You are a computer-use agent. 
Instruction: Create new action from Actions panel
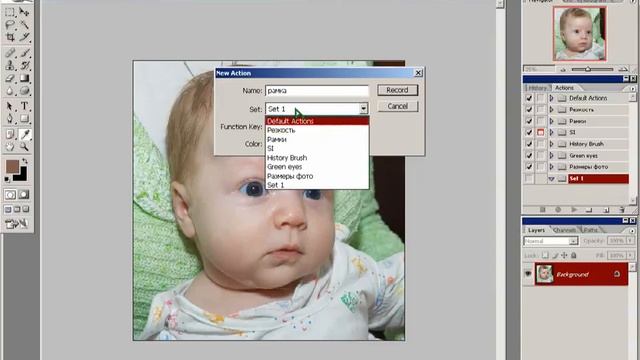pyautogui.click(x=606, y=210)
